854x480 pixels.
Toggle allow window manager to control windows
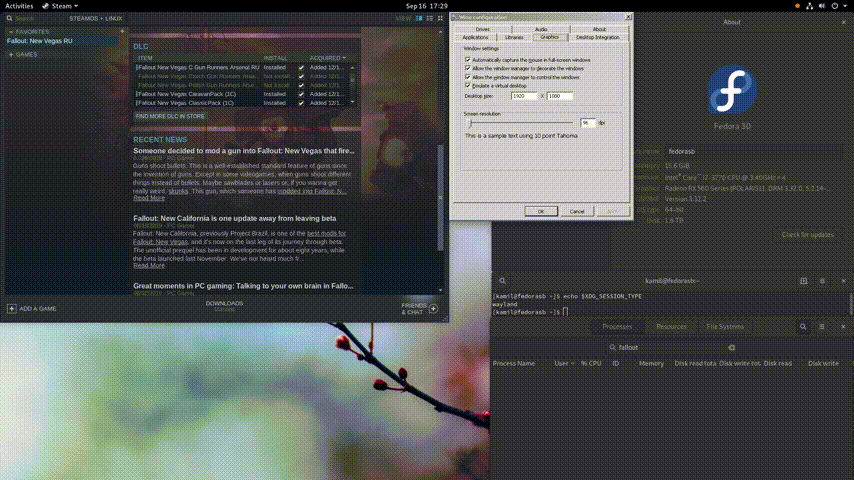[467, 77]
